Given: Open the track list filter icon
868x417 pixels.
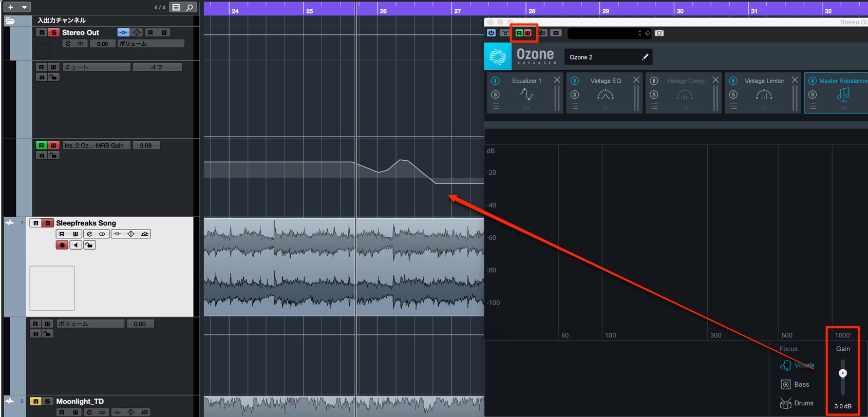Looking at the screenshot, I should pos(176,7).
